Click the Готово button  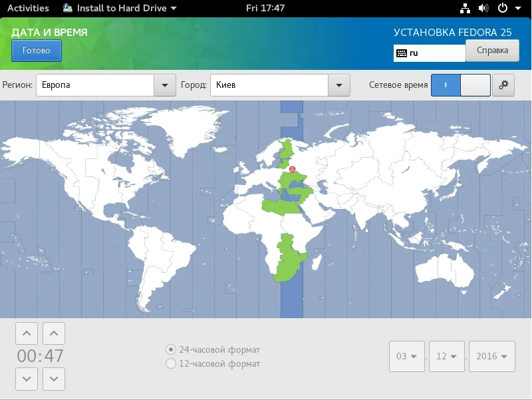37,51
